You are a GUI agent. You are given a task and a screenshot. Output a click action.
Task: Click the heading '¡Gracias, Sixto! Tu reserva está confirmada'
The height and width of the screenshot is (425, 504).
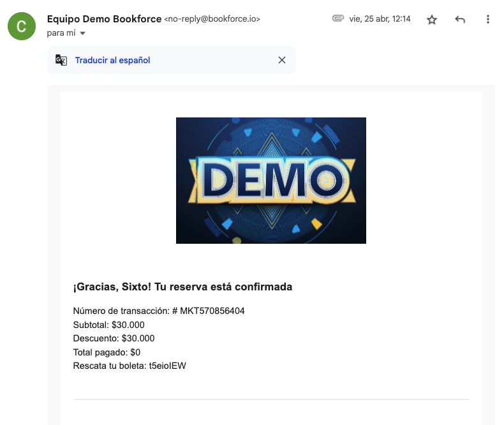(x=182, y=287)
